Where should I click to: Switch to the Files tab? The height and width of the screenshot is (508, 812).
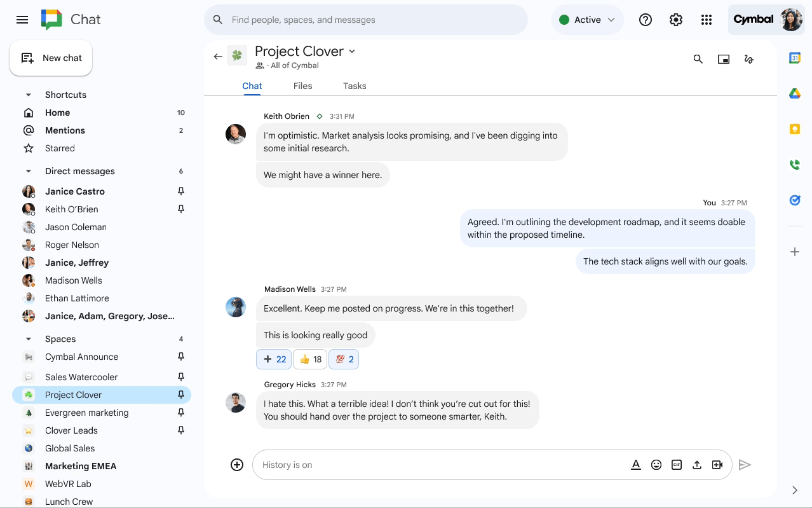point(302,86)
